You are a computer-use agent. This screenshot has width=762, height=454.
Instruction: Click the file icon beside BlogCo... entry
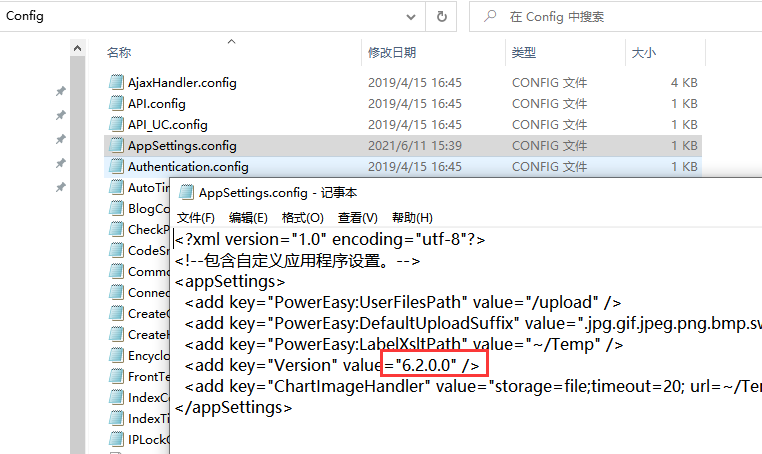tap(116, 208)
